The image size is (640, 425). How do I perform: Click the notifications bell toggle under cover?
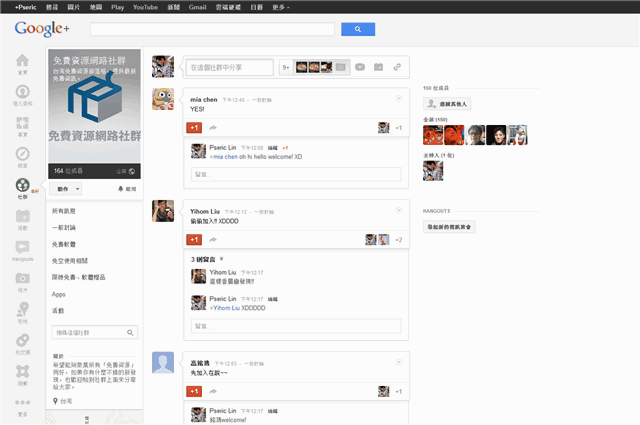pyautogui.click(x=127, y=189)
